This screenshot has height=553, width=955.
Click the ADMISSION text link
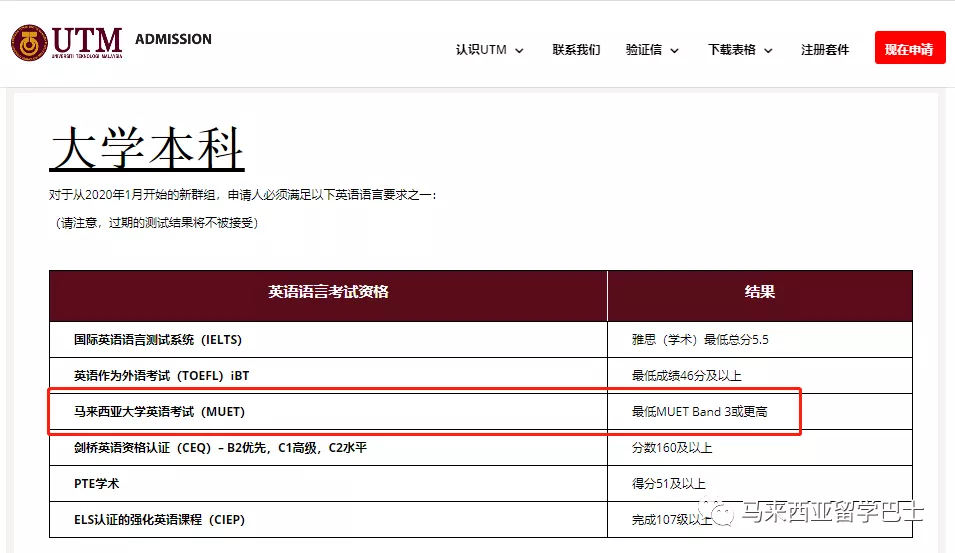(174, 39)
